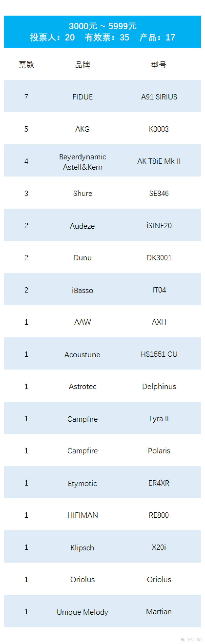The image size is (205, 644).
Task: Click the FIDUE brand cell
Action: pos(83,97)
